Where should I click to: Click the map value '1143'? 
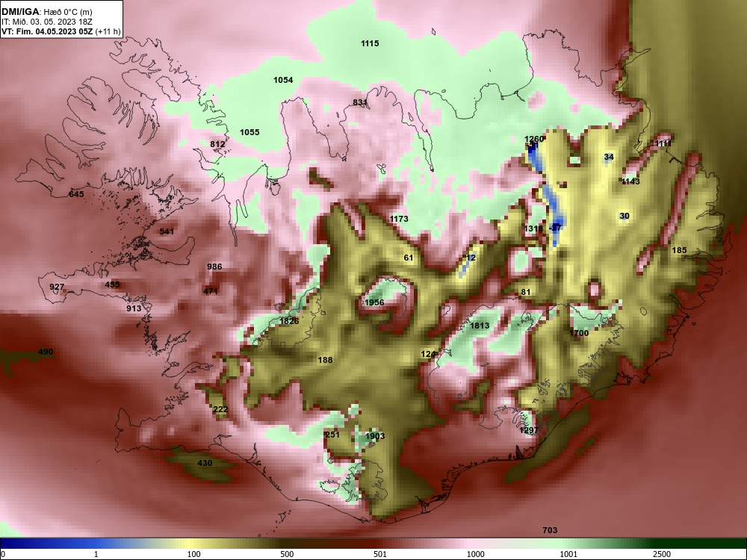coord(630,181)
